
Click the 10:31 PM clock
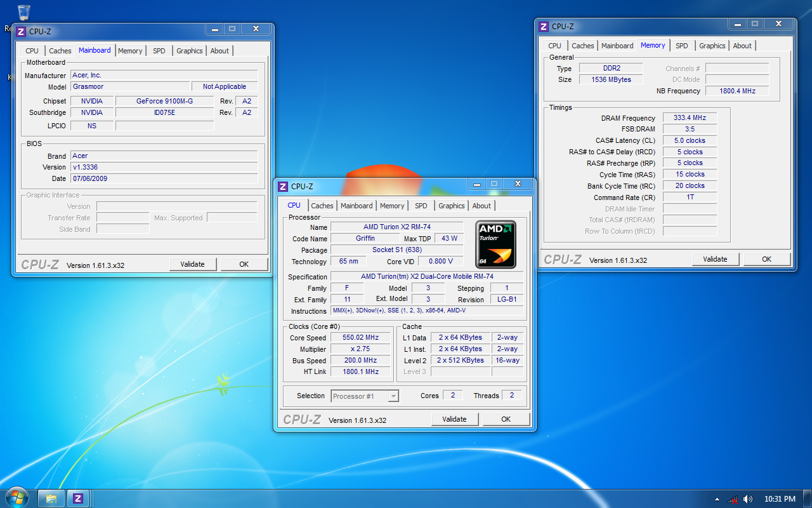click(x=780, y=499)
